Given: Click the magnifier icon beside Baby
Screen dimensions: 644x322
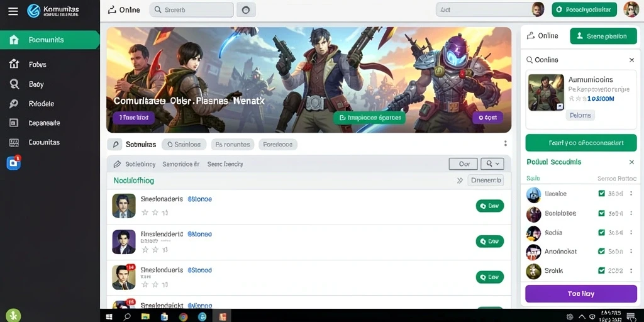Looking at the screenshot, I should point(14,84).
